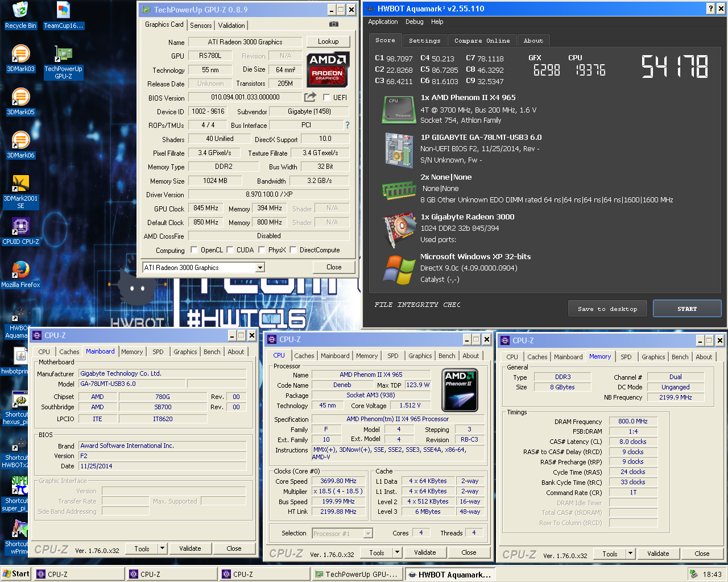The height and width of the screenshot is (582, 728).
Task: Expand Tools arrow in Mainboard CPU-Z window
Action: click(162, 548)
